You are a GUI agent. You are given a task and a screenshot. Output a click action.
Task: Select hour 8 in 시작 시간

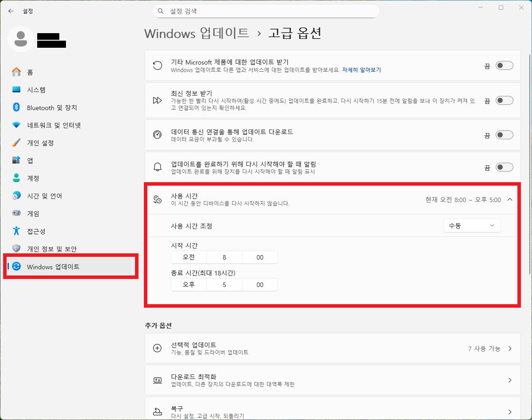pyautogui.click(x=224, y=257)
